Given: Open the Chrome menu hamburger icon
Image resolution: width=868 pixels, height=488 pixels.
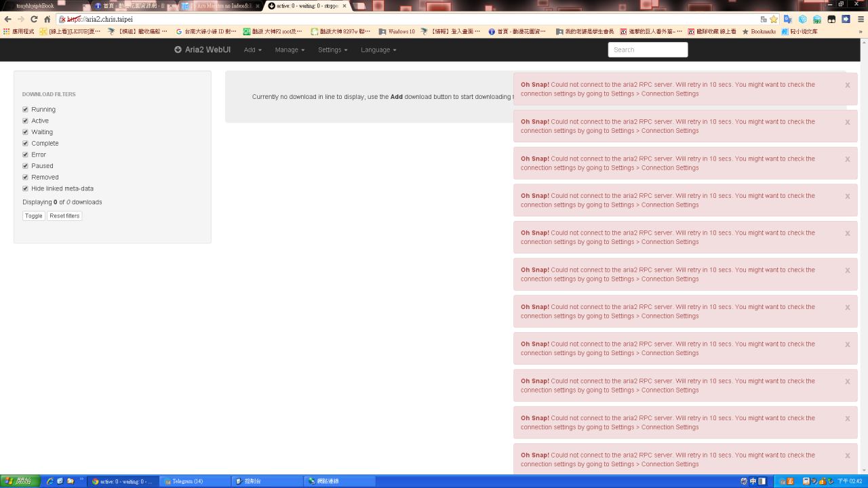Looking at the screenshot, I should (861, 19).
